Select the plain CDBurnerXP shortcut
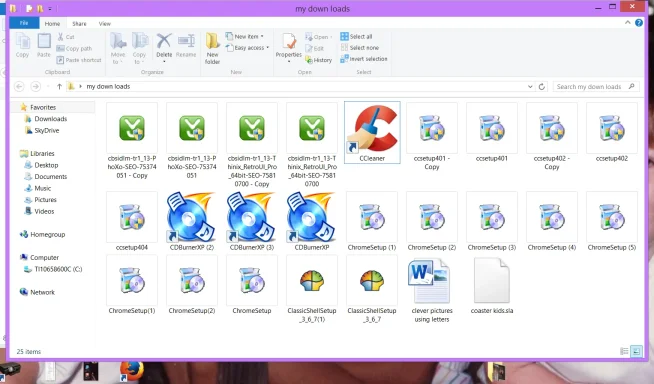This screenshot has width=654, height=384. click(x=312, y=217)
